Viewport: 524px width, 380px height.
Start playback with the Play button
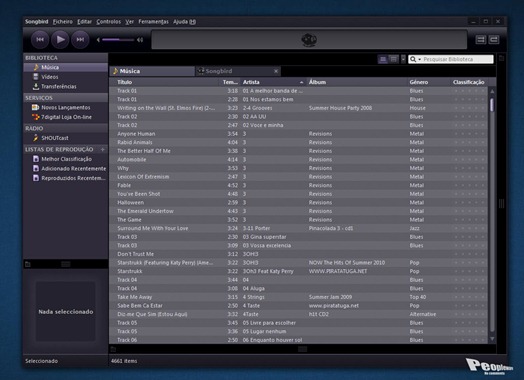click(60, 39)
